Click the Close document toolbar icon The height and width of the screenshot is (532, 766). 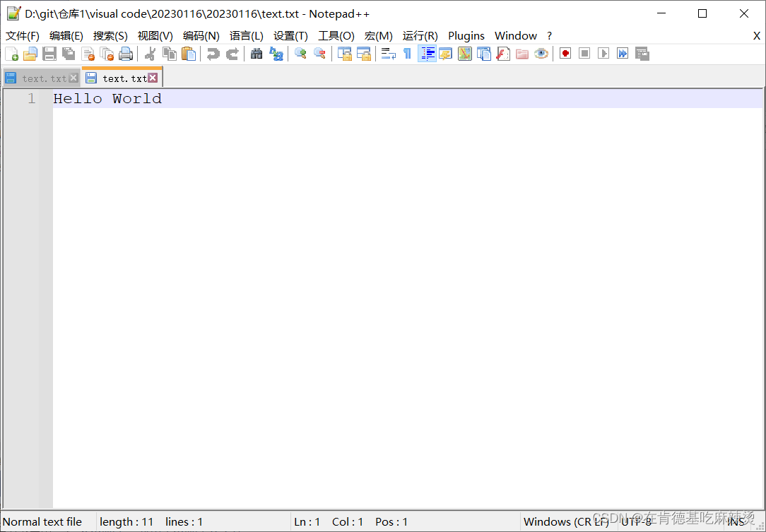(x=88, y=53)
